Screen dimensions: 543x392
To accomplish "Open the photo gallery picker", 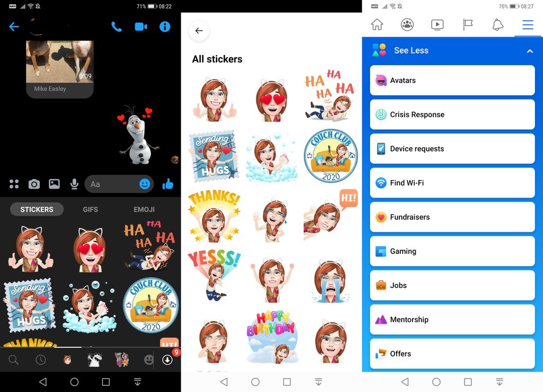I will tap(54, 184).
